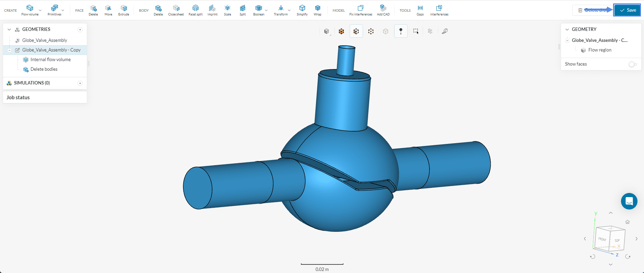Select Internal flow volume operation
Image resolution: width=644 pixels, height=273 pixels.
[50, 60]
